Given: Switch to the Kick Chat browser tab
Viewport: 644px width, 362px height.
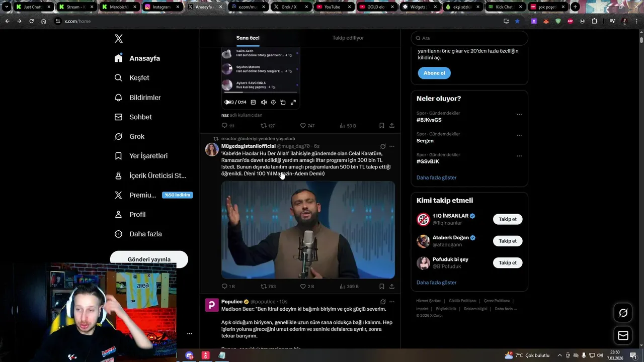Looking at the screenshot, I should (504, 7).
